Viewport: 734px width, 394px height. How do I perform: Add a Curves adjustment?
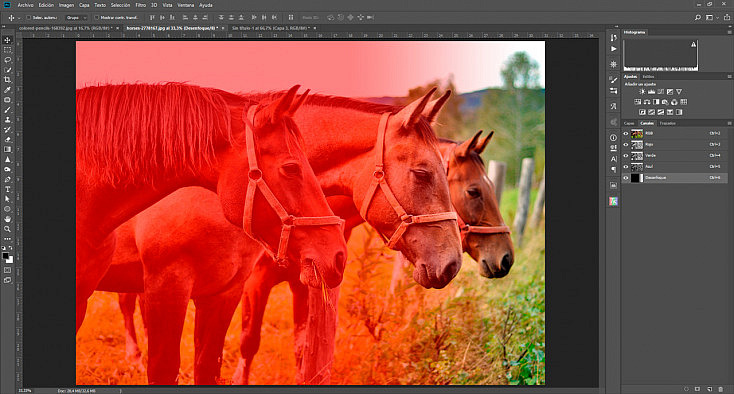pyautogui.click(x=661, y=92)
